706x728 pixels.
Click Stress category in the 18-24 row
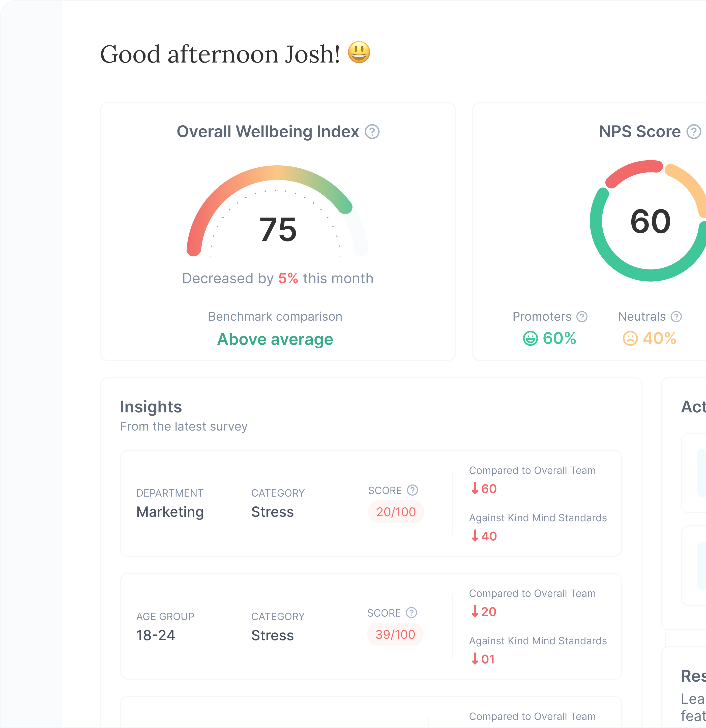[x=272, y=635]
